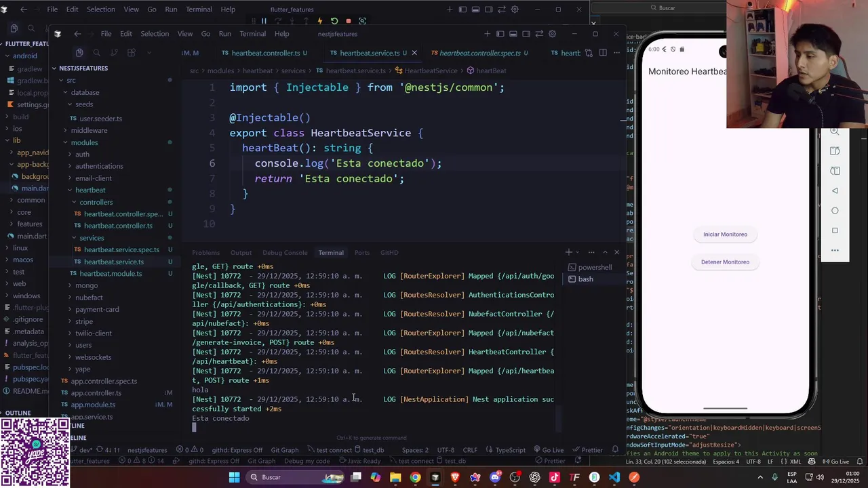The width and height of the screenshot is (868, 488).
Task: Toggle the secondary side bar in the nestjsfeatures title bar
Action: click(526, 34)
